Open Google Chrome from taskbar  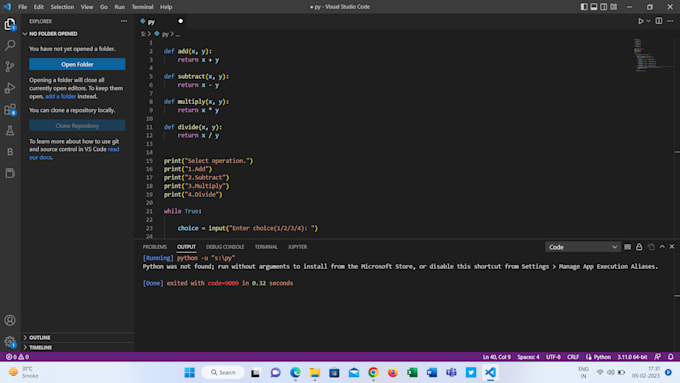coord(373,373)
